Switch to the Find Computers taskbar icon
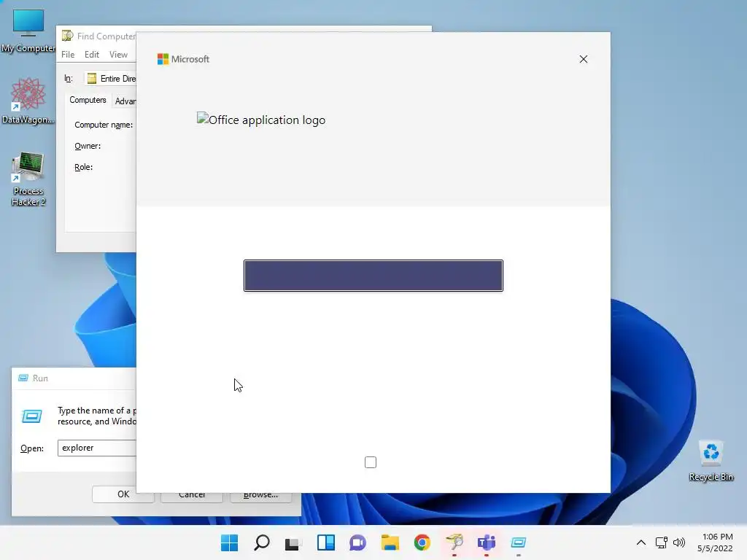 [454, 542]
